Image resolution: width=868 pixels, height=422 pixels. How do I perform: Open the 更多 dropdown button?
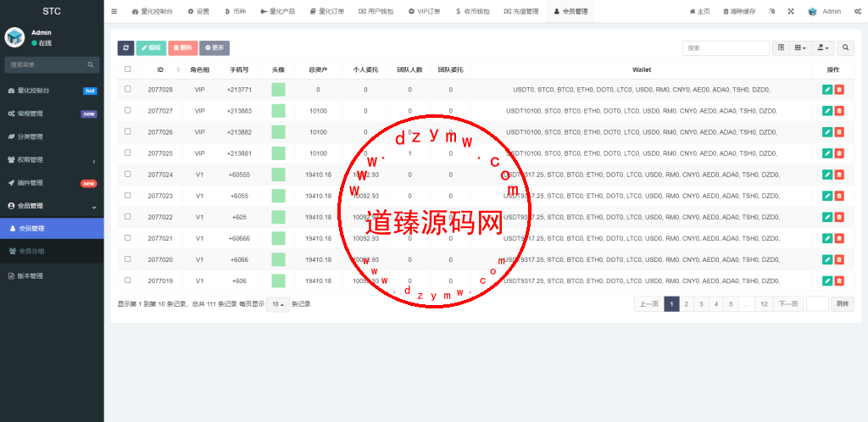(214, 48)
